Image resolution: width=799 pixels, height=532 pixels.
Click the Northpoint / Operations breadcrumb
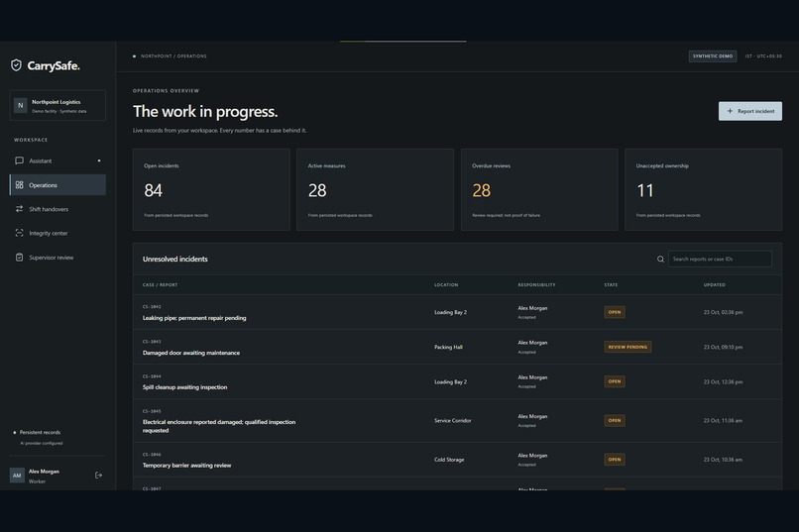pos(173,56)
